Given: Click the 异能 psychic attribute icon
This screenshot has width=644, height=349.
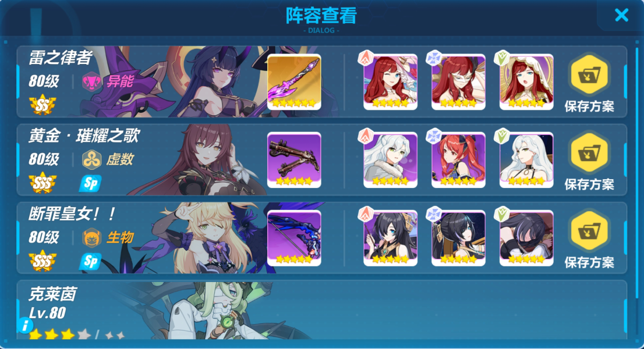Looking at the screenshot, I should (x=91, y=81).
